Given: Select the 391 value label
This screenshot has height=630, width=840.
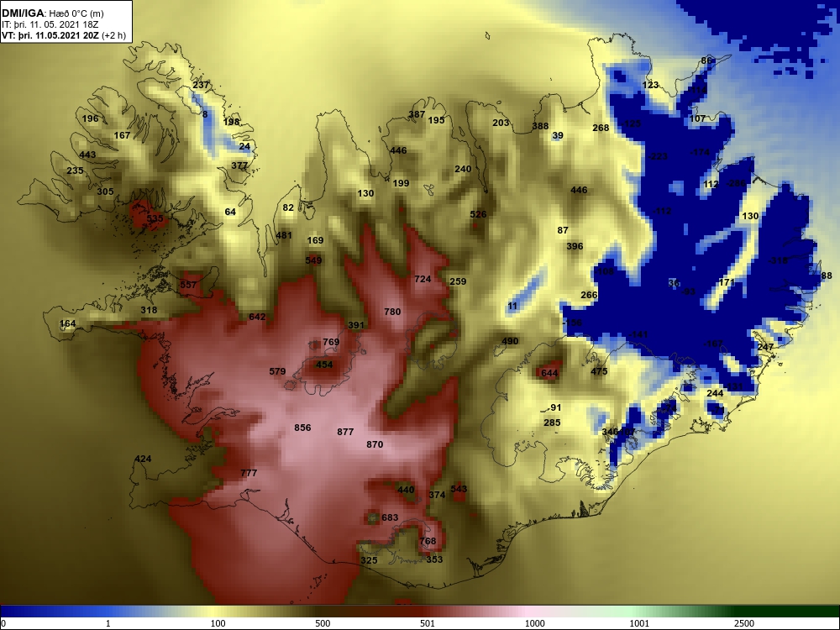Looking at the screenshot, I should coord(356,325).
